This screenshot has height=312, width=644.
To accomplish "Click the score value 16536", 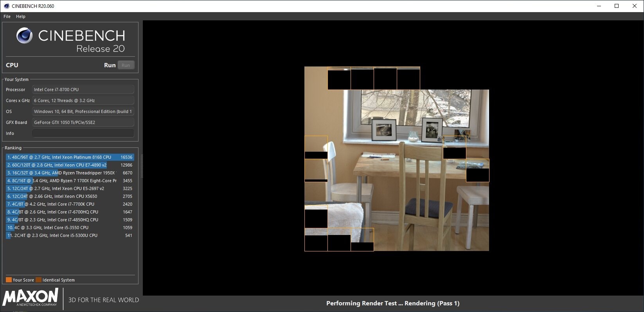I will pyautogui.click(x=126, y=157).
